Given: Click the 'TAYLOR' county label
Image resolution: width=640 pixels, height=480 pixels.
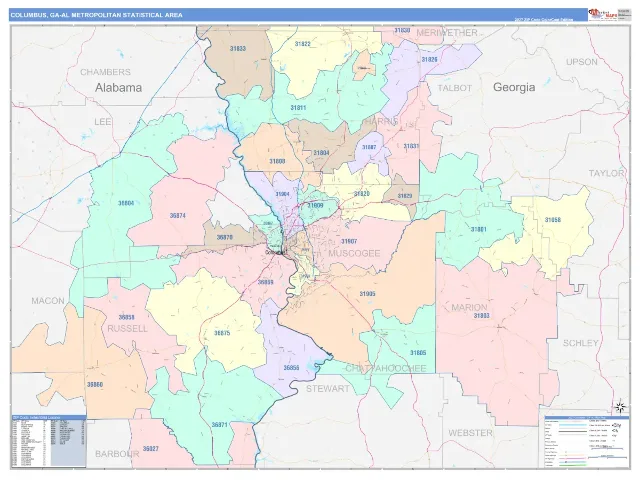Looking at the screenshot, I should pyautogui.click(x=606, y=173).
